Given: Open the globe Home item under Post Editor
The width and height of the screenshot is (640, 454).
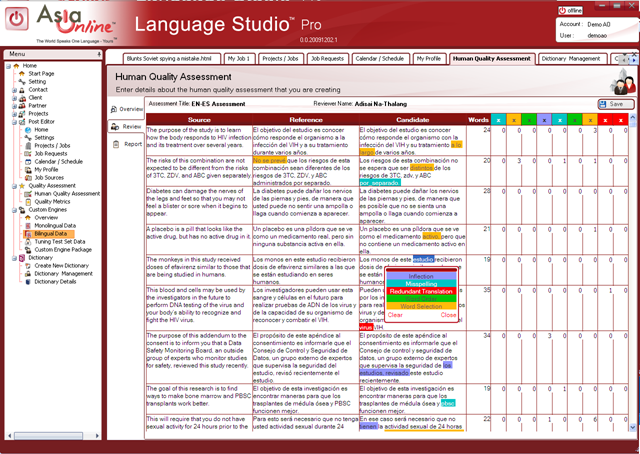Looking at the screenshot, I should click(41, 129).
